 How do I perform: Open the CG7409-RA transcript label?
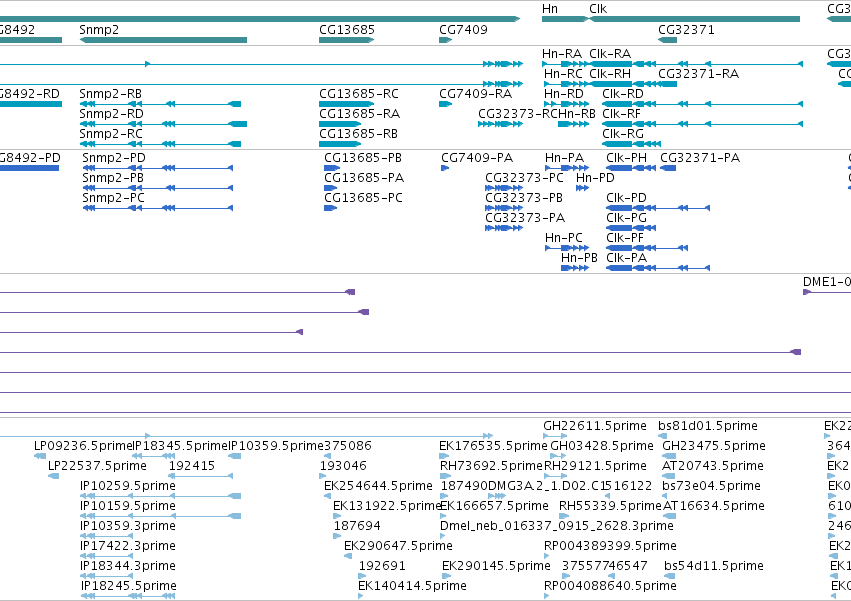tap(475, 94)
